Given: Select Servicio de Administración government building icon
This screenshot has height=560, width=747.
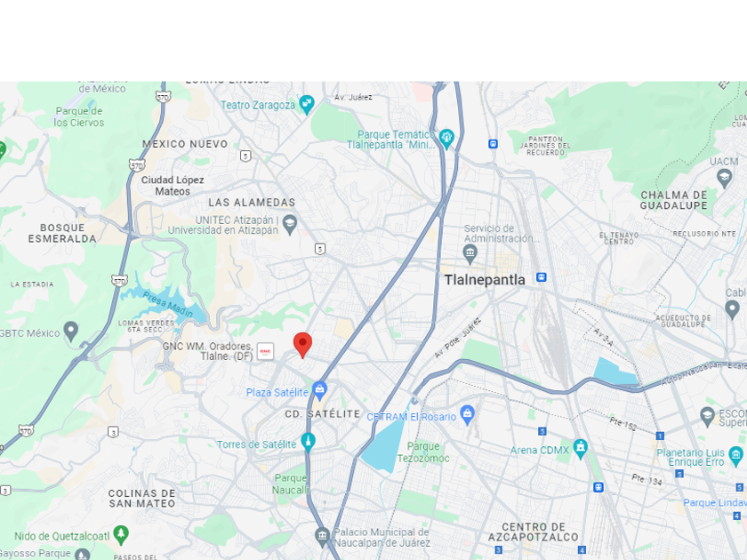Looking at the screenshot, I should tap(470, 254).
